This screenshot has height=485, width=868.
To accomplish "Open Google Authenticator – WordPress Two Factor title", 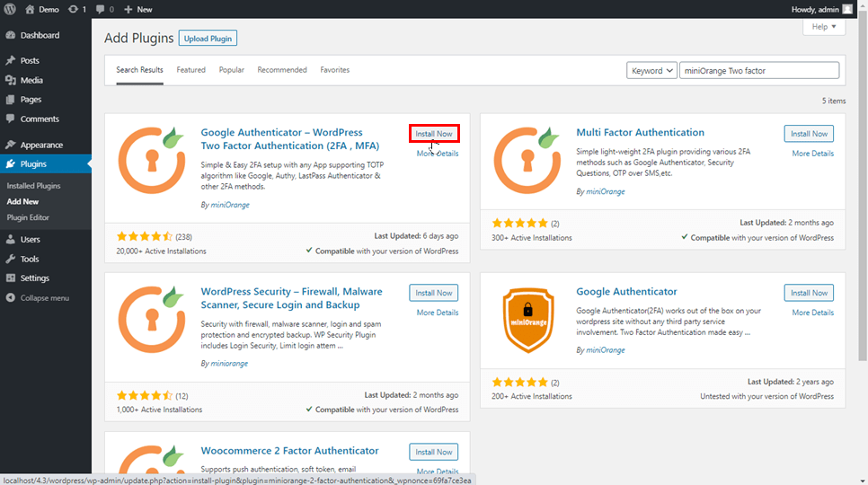I will (290, 139).
